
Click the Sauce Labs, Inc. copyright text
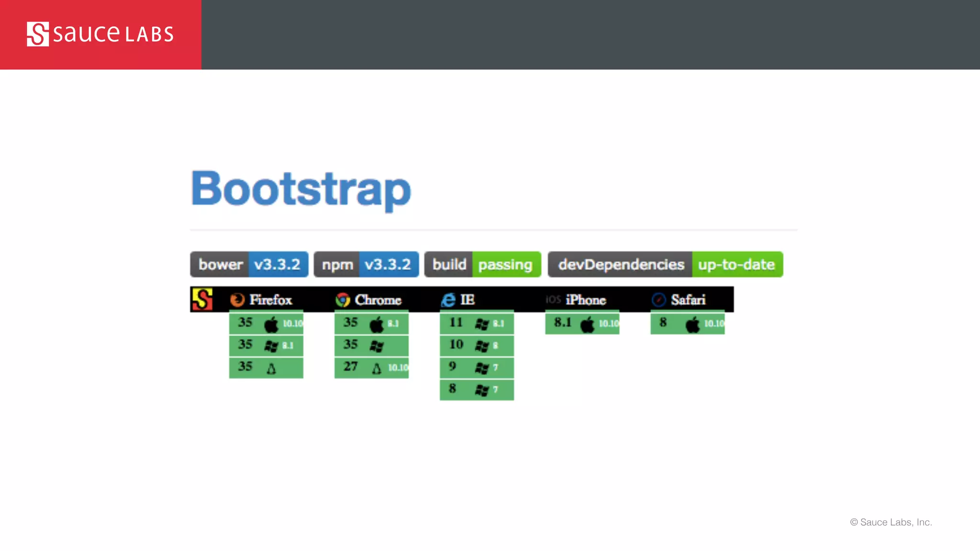pos(891,522)
